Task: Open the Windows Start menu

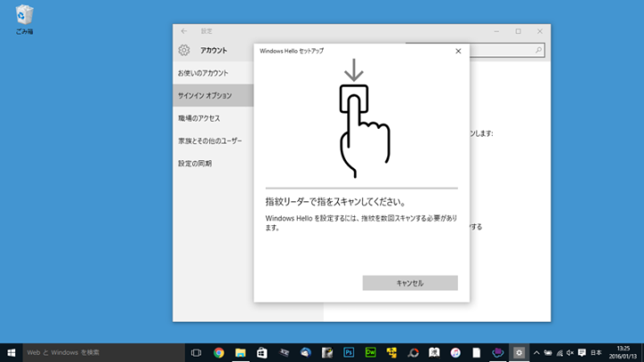Action: coord(12,352)
